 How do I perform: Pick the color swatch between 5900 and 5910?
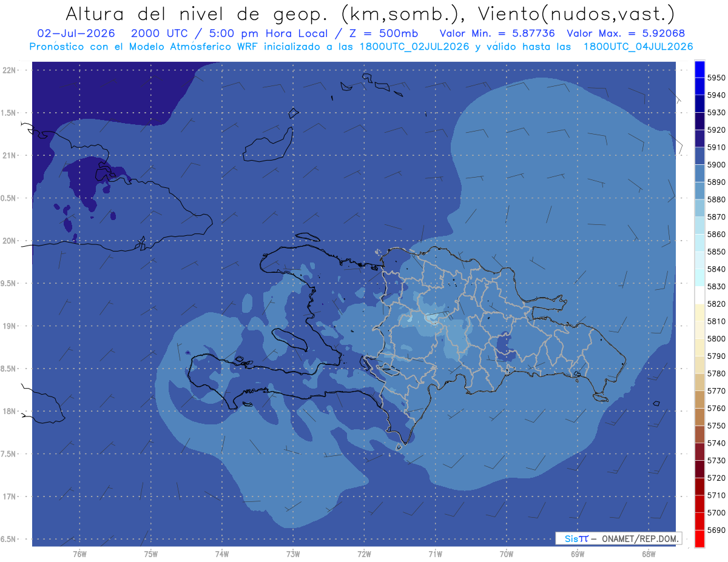pyautogui.click(x=699, y=156)
